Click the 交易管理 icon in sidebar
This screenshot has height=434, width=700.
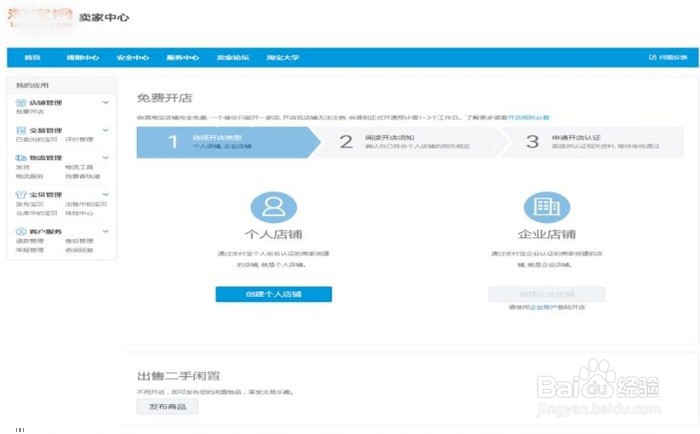(x=21, y=130)
